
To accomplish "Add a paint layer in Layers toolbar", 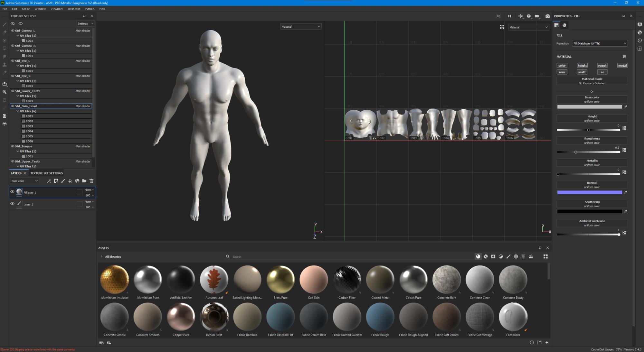I will point(63,181).
